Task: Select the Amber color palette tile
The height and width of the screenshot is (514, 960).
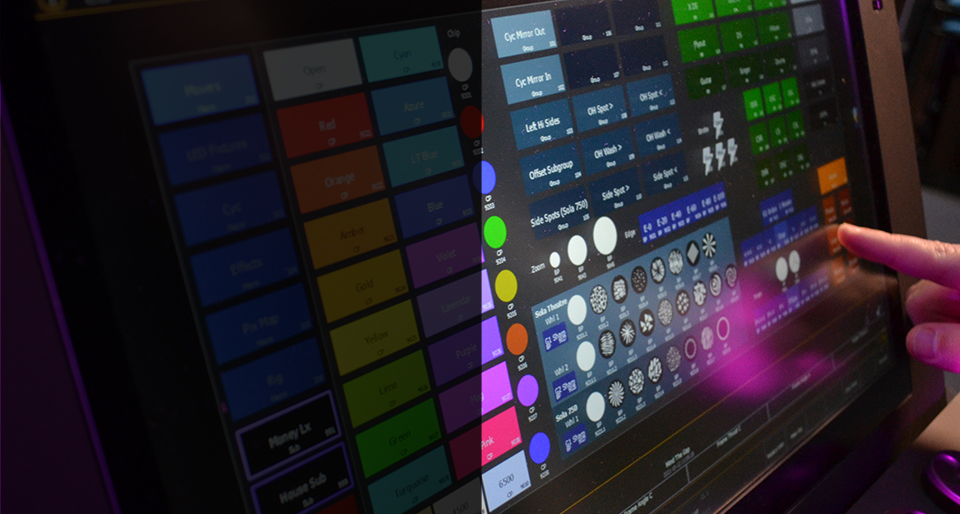Action: coord(351,233)
